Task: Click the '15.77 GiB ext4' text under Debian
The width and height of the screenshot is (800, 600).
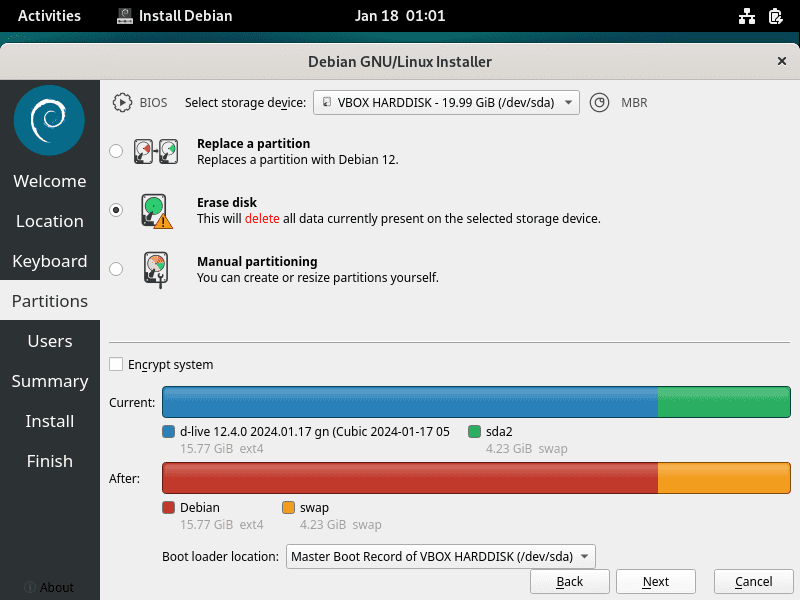Action: 222,524
